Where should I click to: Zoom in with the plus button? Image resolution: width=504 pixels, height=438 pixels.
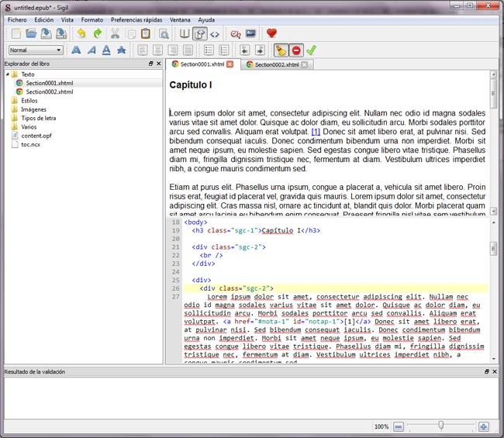(x=483, y=426)
